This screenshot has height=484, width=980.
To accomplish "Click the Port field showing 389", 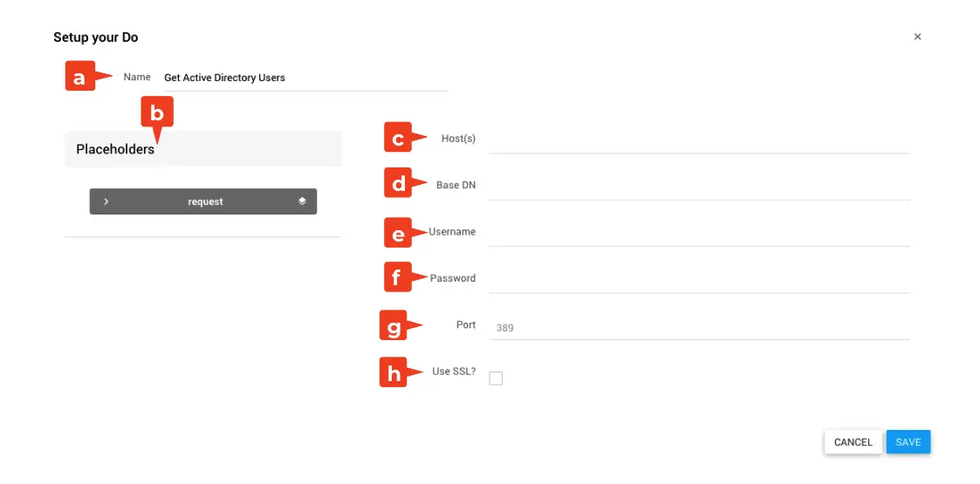I will tap(698, 328).
